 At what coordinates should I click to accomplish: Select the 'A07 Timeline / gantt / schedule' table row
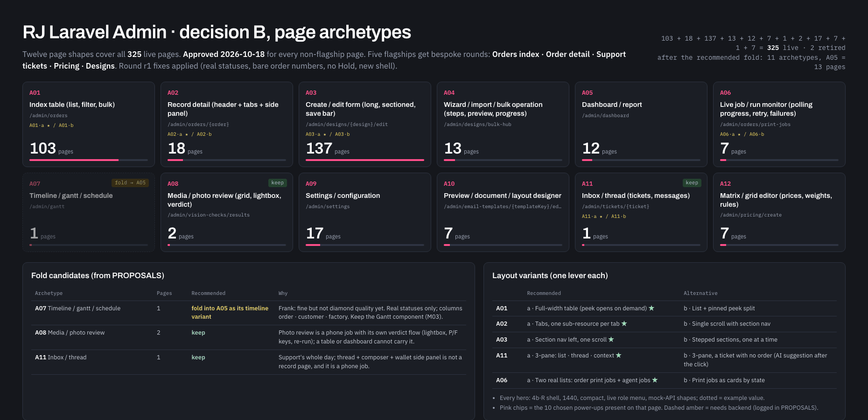click(x=249, y=313)
